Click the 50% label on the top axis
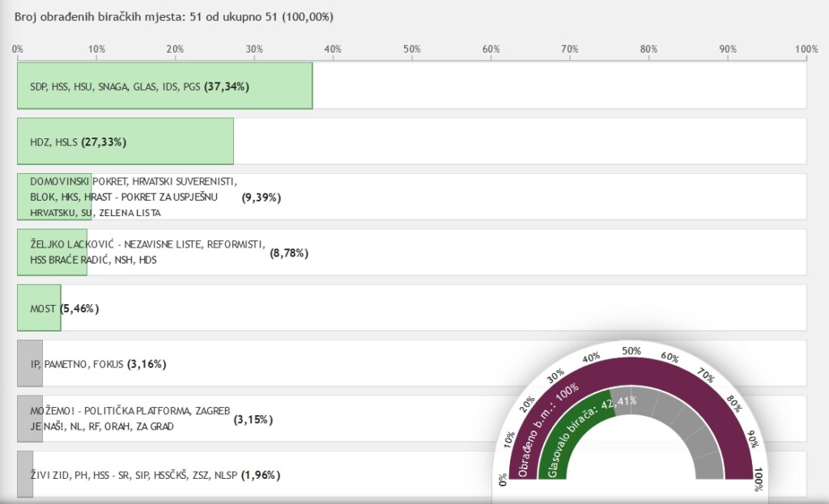829x504 pixels. (x=411, y=49)
